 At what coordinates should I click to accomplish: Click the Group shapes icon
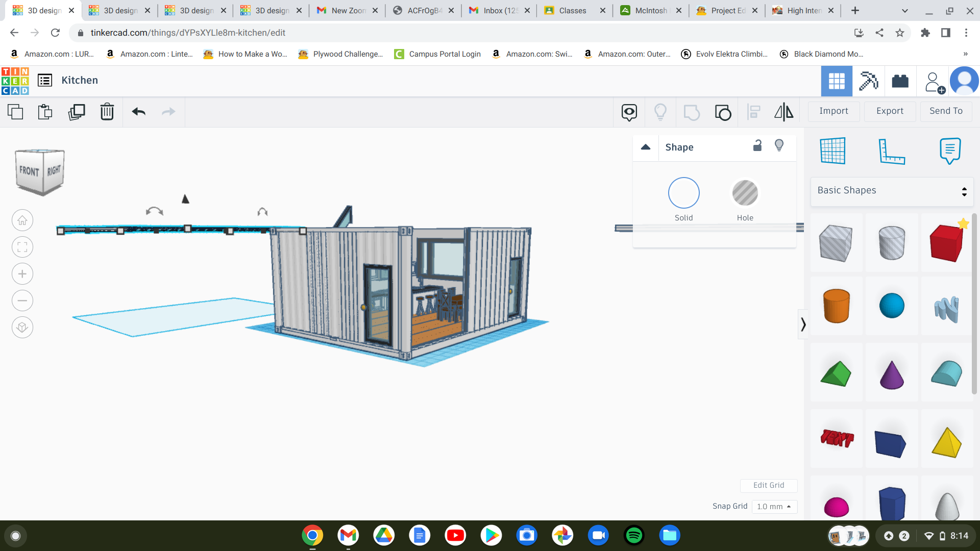coord(692,112)
